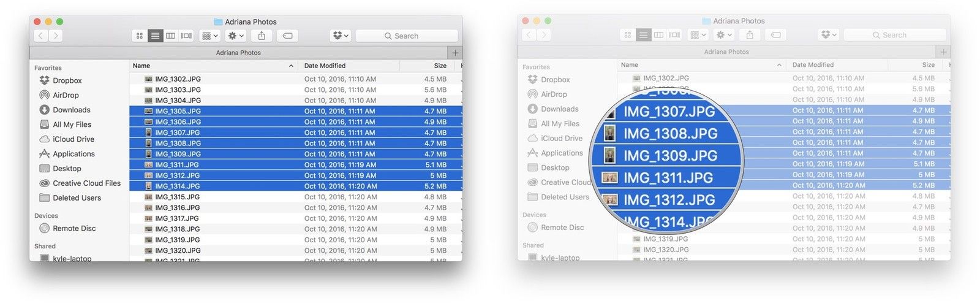Open AirDrop in the left window sidebar
Image resolution: width=980 pixels, height=303 pixels.
click(x=66, y=95)
